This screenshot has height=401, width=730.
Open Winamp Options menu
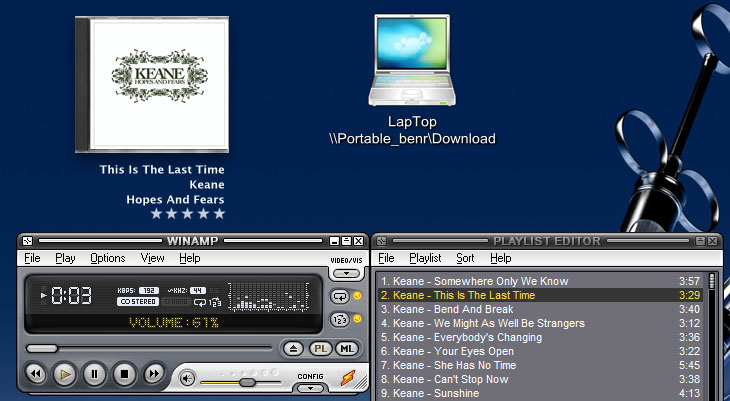click(x=108, y=258)
